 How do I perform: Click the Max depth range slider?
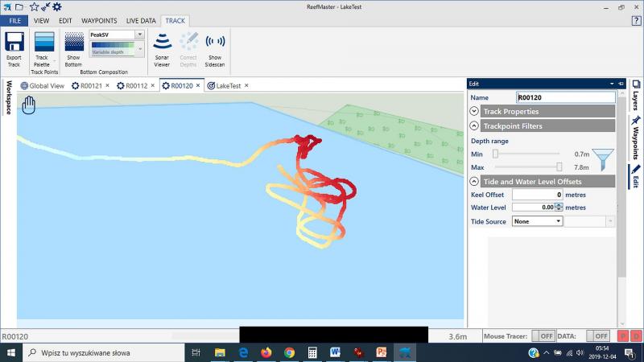tap(528, 167)
